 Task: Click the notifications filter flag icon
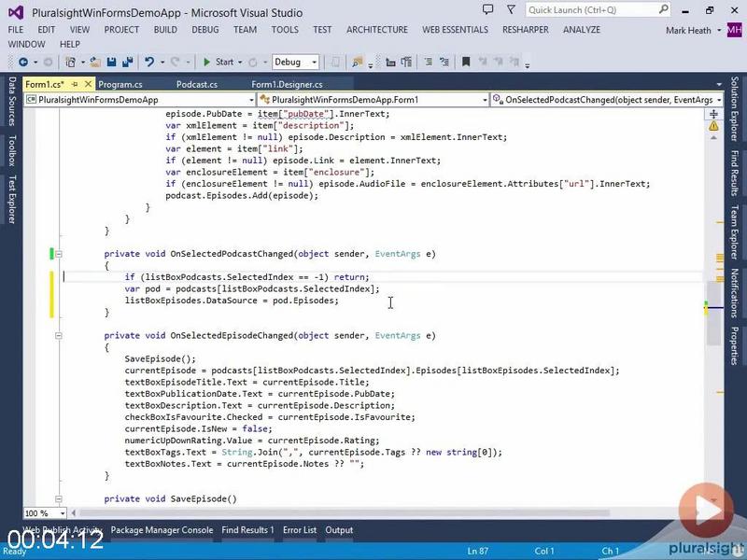(x=511, y=9)
